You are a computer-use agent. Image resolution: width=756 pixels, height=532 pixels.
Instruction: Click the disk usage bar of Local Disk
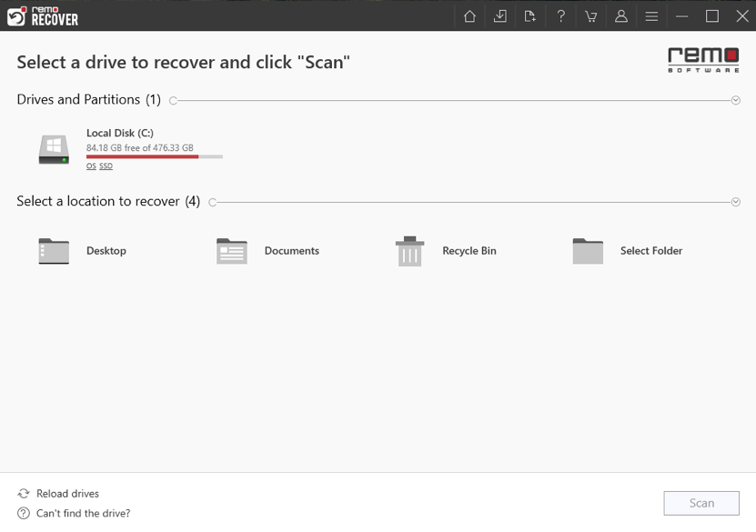tap(155, 156)
